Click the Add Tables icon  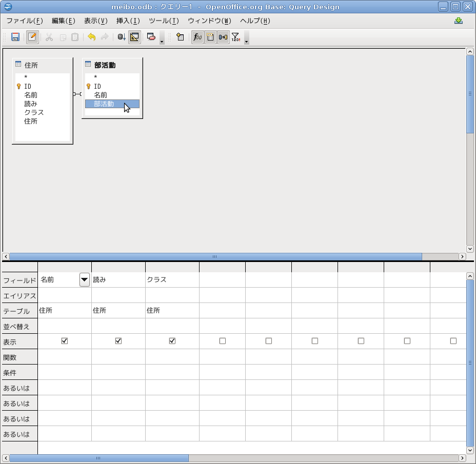click(180, 37)
